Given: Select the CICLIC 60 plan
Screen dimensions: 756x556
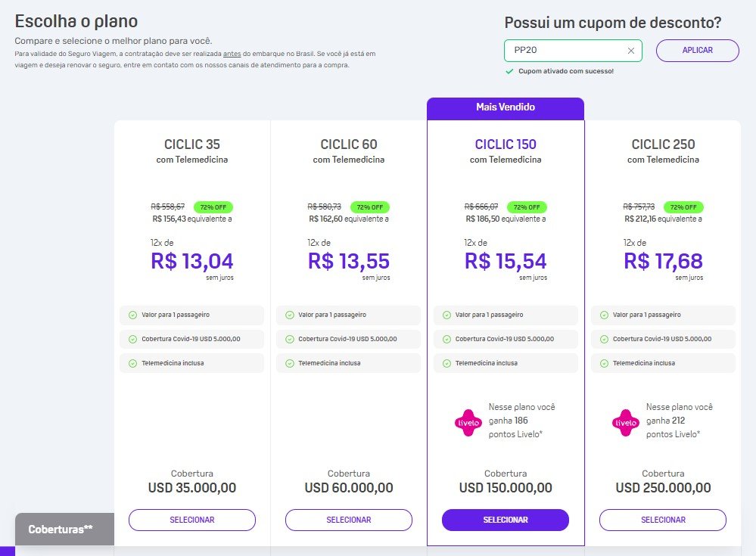Looking at the screenshot, I should pos(349,520).
